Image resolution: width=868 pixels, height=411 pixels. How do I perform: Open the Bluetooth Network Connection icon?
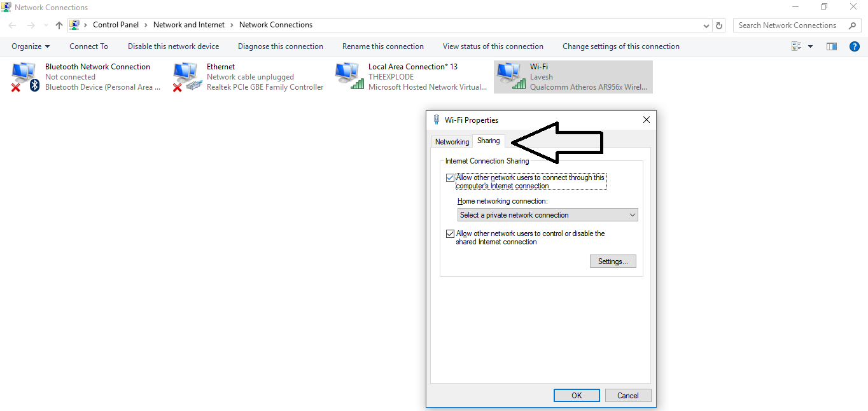click(x=24, y=75)
